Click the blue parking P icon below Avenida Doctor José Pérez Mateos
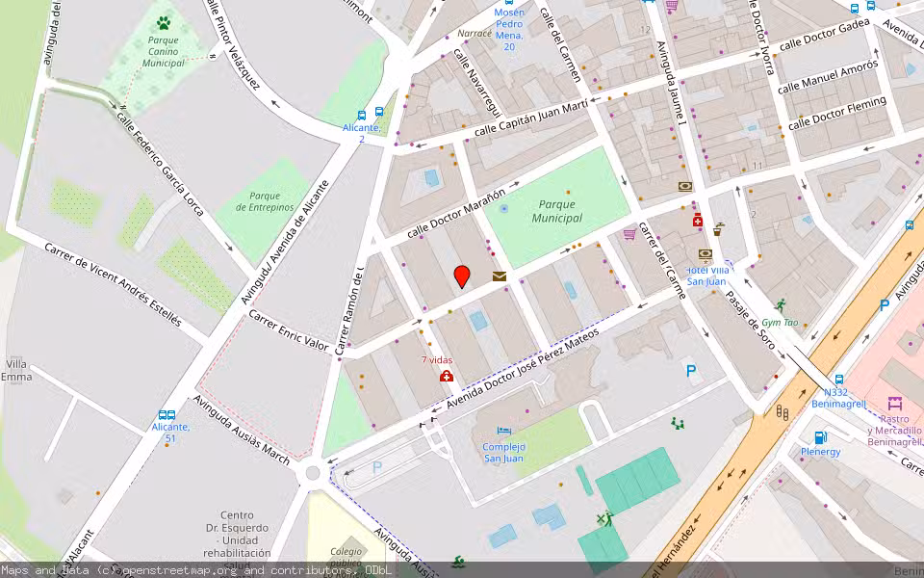924x578 pixels. coord(691,370)
